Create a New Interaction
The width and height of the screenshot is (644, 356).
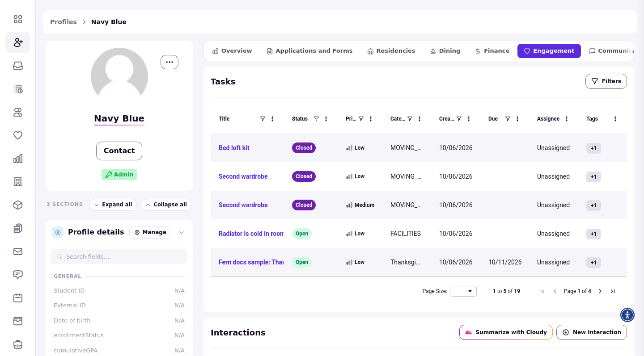pos(592,332)
